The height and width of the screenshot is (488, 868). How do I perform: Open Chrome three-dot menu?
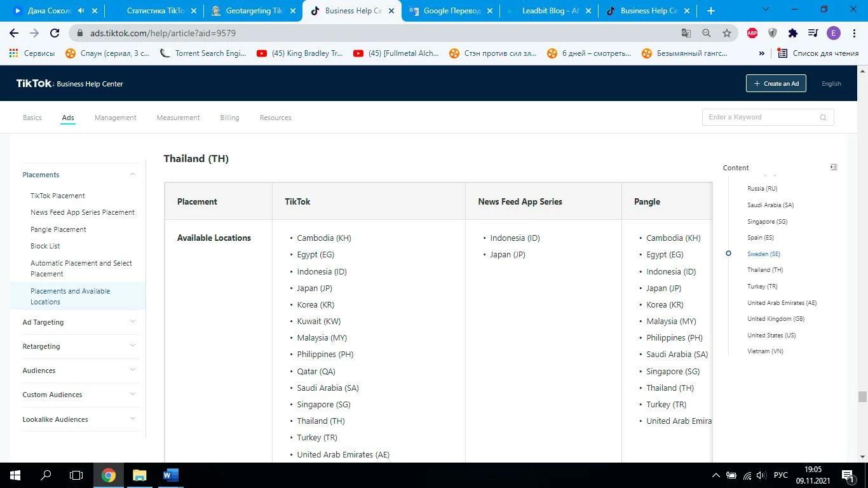pyautogui.click(x=853, y=33)
